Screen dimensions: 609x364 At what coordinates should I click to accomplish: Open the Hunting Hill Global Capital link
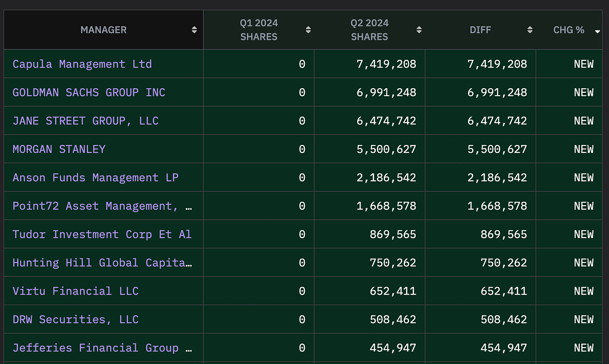point(102,263)
